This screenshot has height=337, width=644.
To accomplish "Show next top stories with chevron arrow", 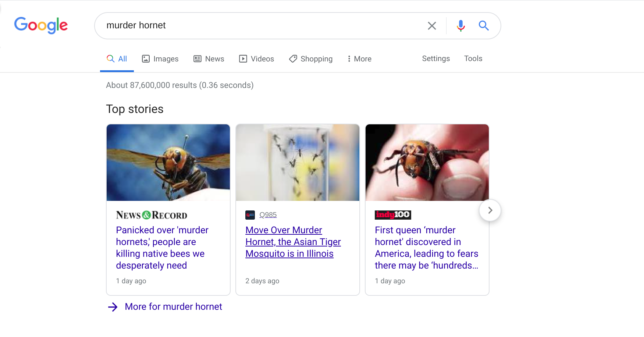I will pyautogui.click(x=490, y=210).
